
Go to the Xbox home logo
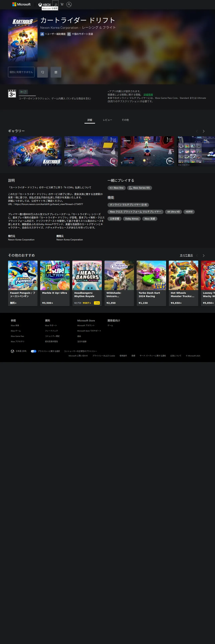click(x=45, y=5)
